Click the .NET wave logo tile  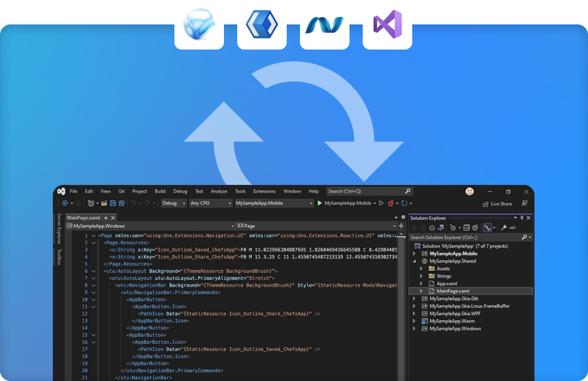(x=324, y=26)
